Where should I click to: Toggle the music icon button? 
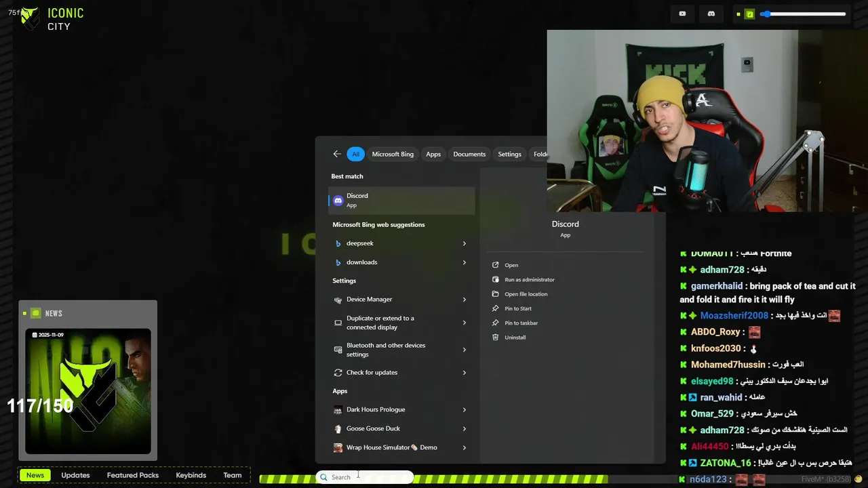749,14
